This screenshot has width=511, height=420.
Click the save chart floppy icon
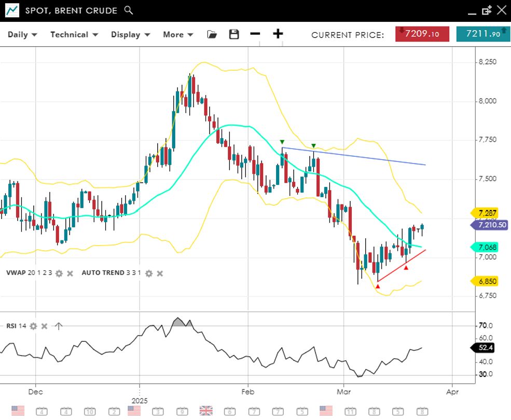234,34
